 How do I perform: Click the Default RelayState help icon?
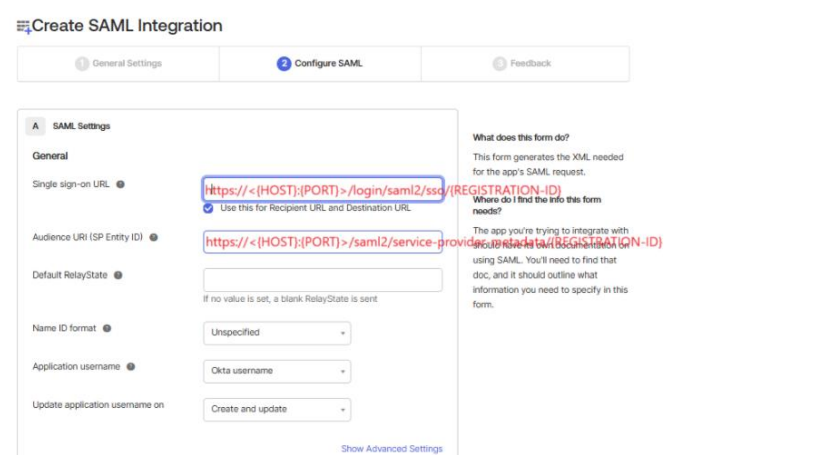click(x=118, y=275)
